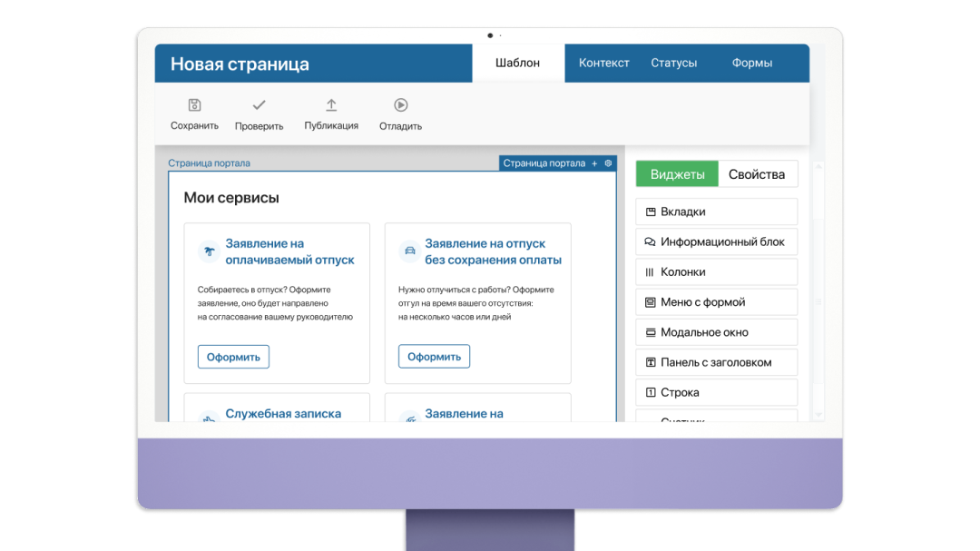Switch to the Свойства panel
Screen dimensions: 980x551
coord(757,174)
